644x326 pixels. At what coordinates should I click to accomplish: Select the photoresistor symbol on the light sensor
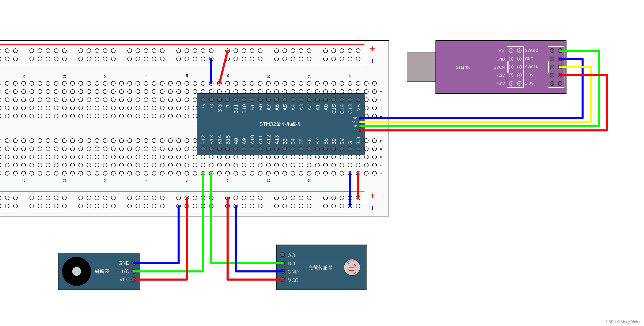[352, 267]
